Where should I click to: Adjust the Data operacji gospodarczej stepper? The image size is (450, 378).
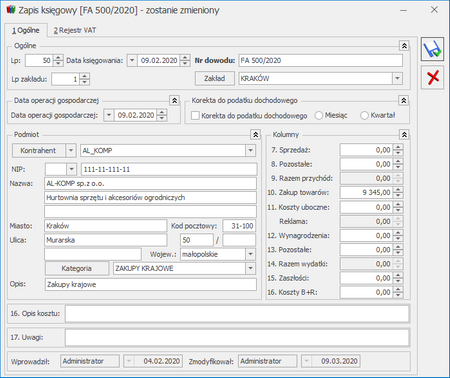[x=162, y=115]
